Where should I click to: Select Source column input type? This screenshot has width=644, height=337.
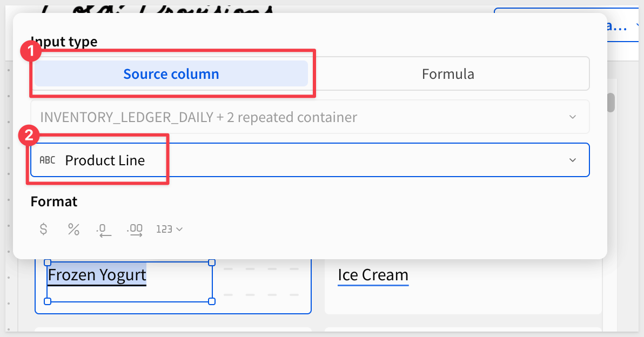[171, 74]
